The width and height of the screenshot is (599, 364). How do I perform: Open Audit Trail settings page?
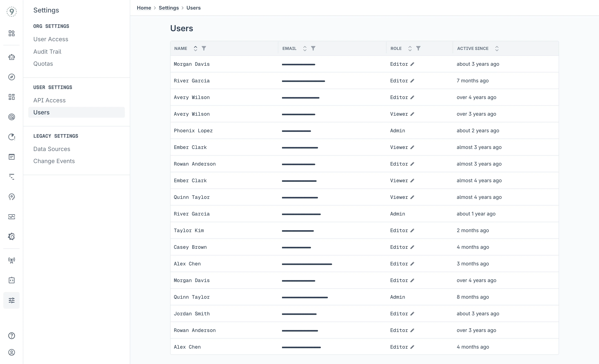click(x=47, y=52)
